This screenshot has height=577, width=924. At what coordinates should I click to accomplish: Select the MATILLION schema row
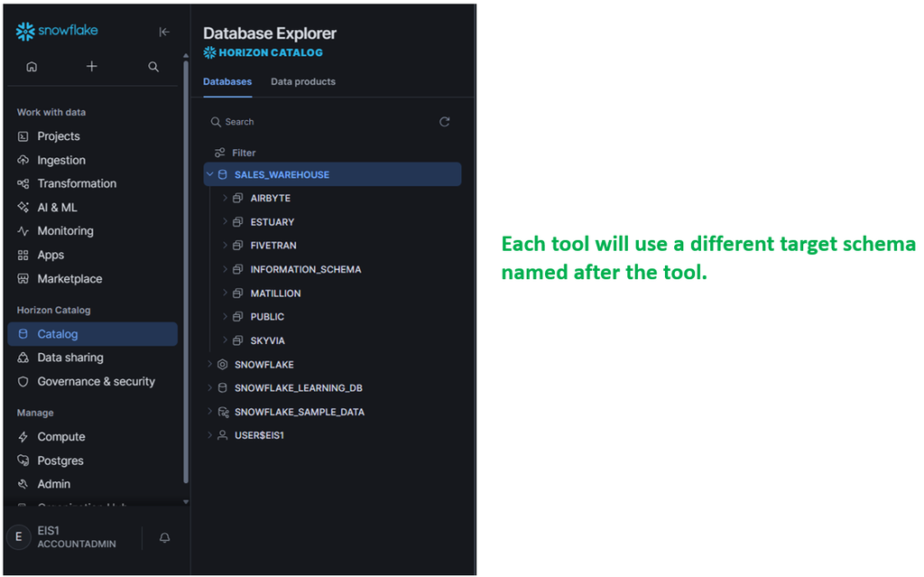(333, 293)
